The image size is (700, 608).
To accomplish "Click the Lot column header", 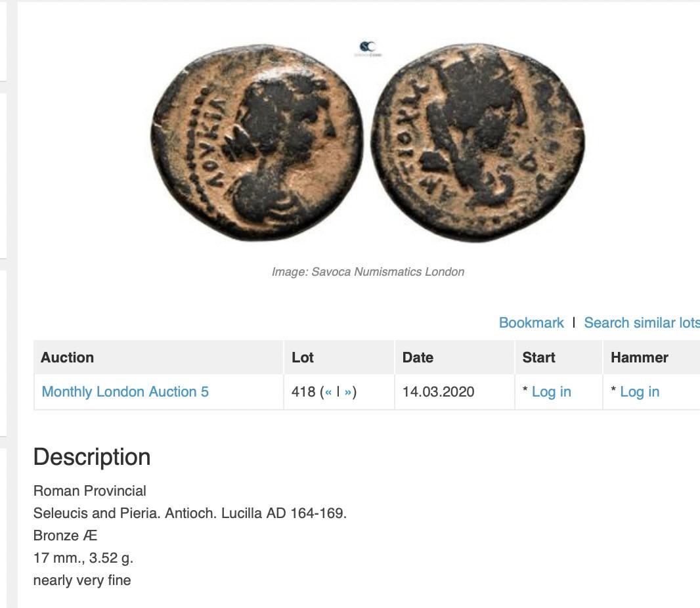I will tap(303, 357).
